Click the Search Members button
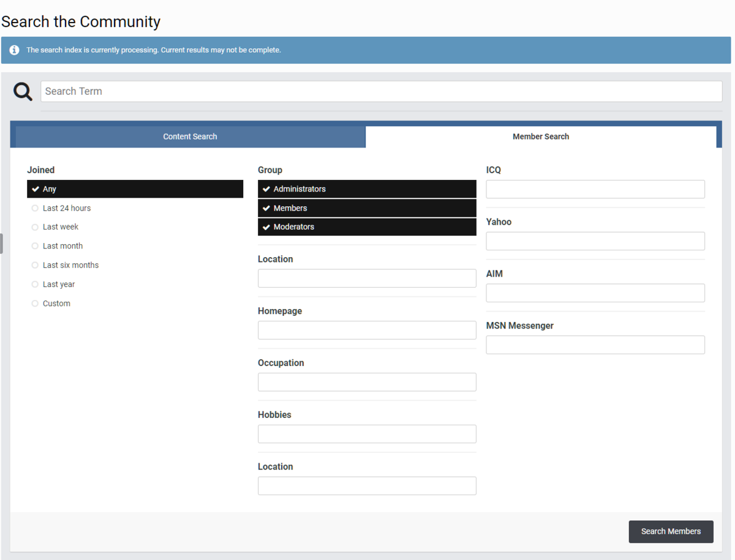The height and width of the screenshot is (560, 735). click(671, 531)
